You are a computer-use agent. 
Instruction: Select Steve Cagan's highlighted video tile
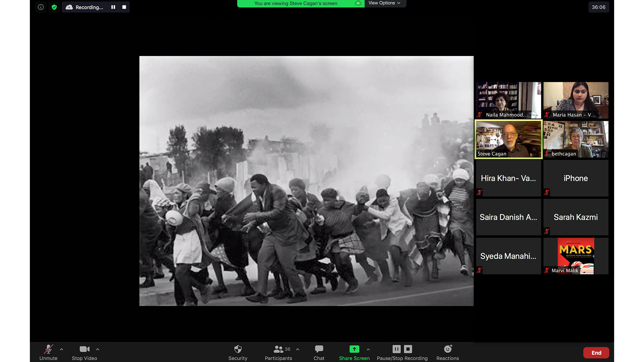pos(508,139)
